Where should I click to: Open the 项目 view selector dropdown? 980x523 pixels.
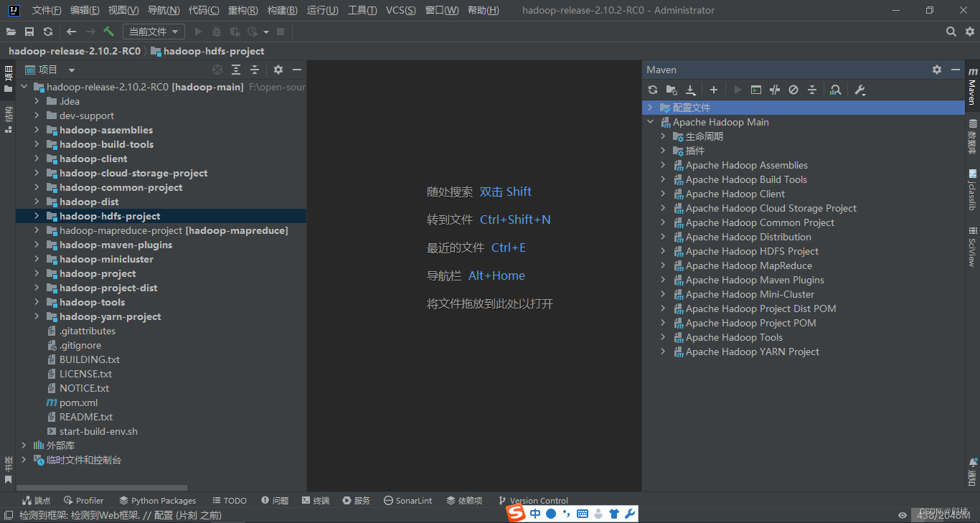click(x=50, y=70)
